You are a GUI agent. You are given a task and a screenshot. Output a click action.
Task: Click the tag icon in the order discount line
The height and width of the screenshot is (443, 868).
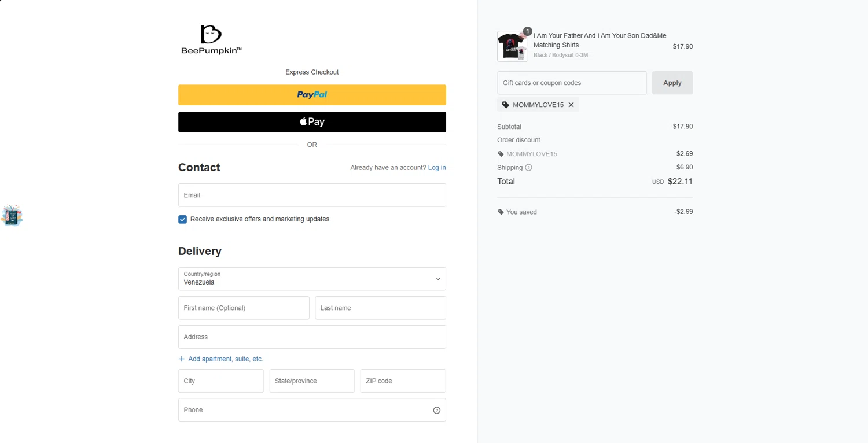[x=501, y=154]
